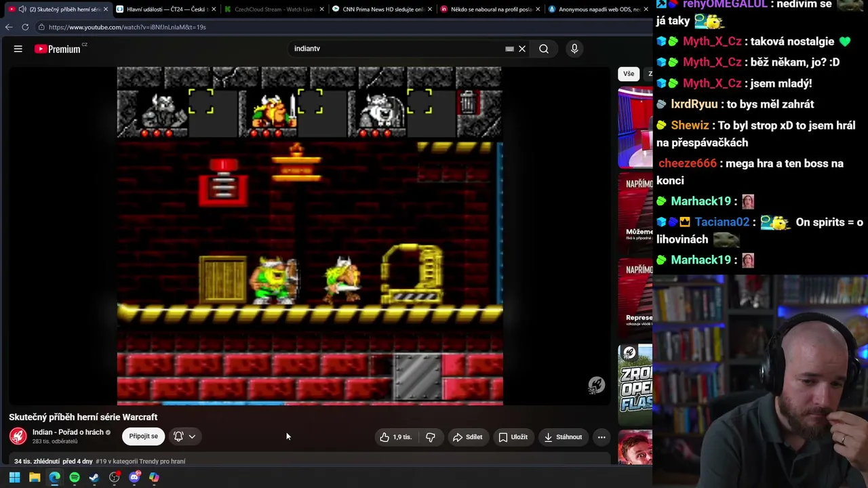The width and height of the screenshot is (868, 488).
Task: Switch to Microsoft Edge in the taskbar
Action: 54,477
